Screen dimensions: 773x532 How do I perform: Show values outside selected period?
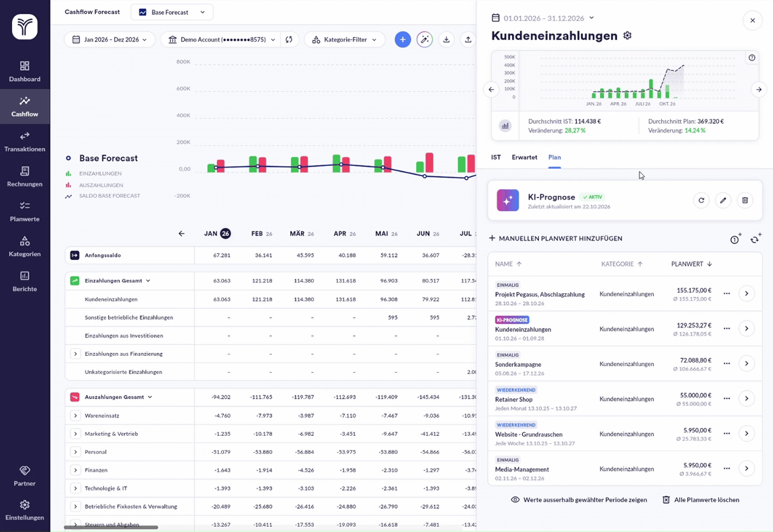click(x=579, y=500)
